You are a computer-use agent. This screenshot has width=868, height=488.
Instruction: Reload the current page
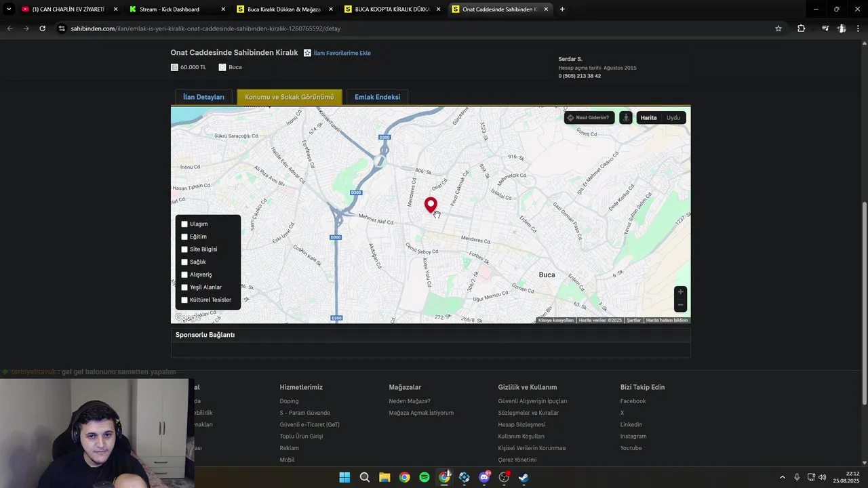(42, 28)
